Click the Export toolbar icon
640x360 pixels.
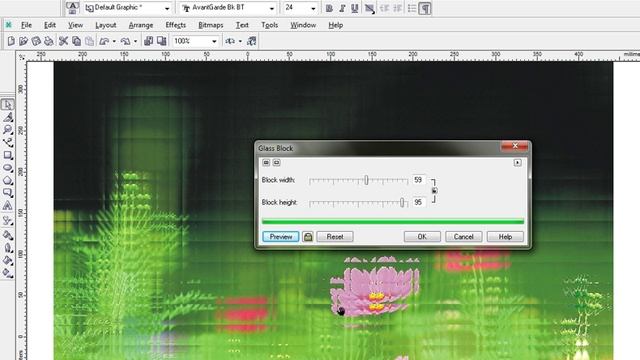click(x=162, y=41)
